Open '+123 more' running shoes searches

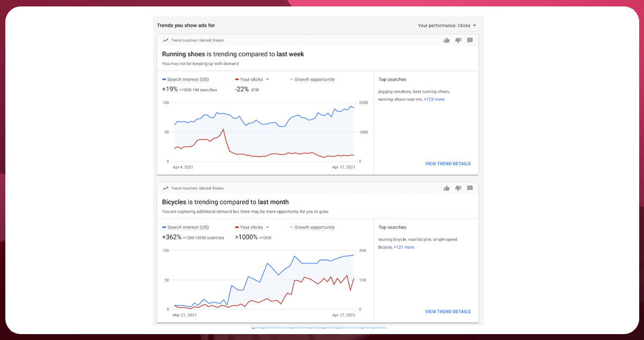pyautogui.click(x=434, y=99)
